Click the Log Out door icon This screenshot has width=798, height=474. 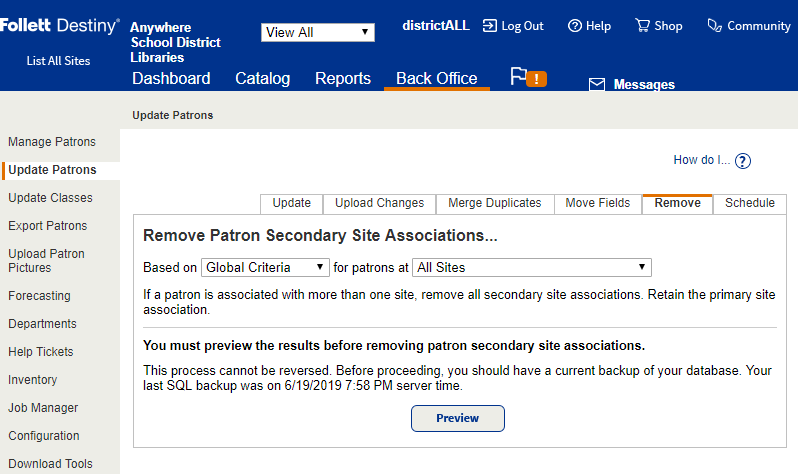pyautogui.click(x=490, y=26)
